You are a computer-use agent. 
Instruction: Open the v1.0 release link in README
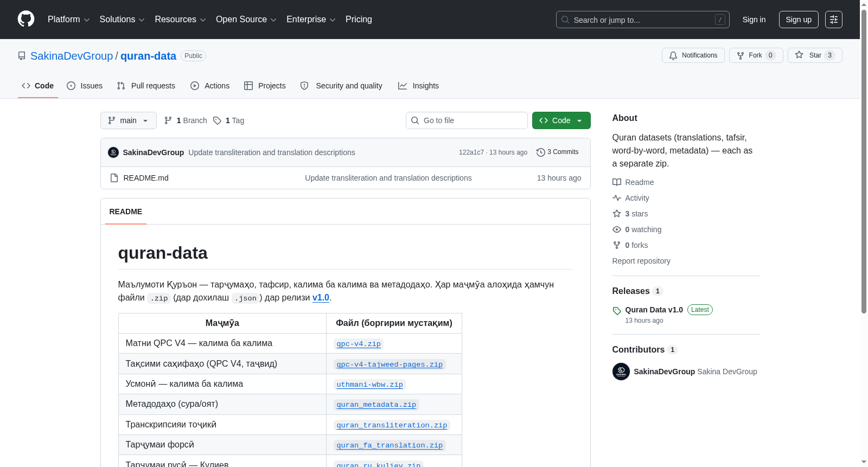(x=321, y=297)
